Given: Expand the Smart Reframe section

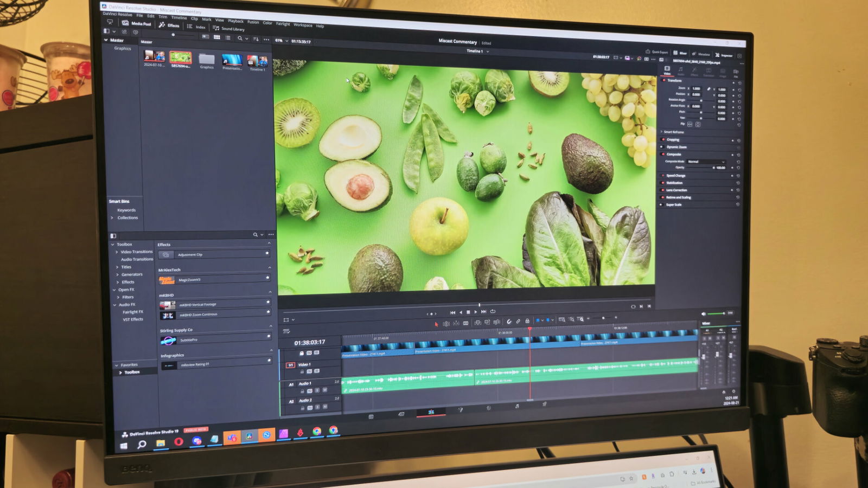Looking at the screenshot, I should point(661,132).
